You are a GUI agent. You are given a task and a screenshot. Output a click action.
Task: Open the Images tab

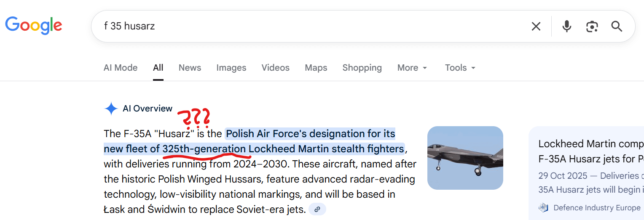click(x=231, y=68)
